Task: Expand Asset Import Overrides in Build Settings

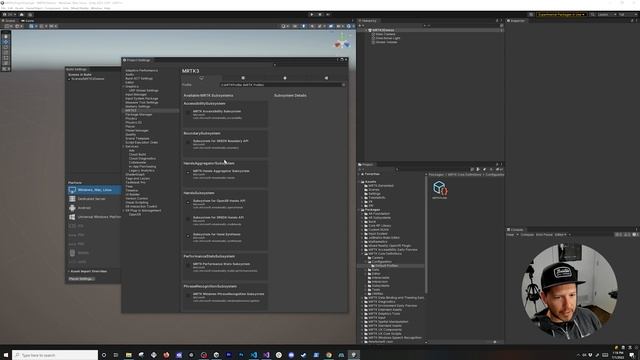Action: (69, 271)
